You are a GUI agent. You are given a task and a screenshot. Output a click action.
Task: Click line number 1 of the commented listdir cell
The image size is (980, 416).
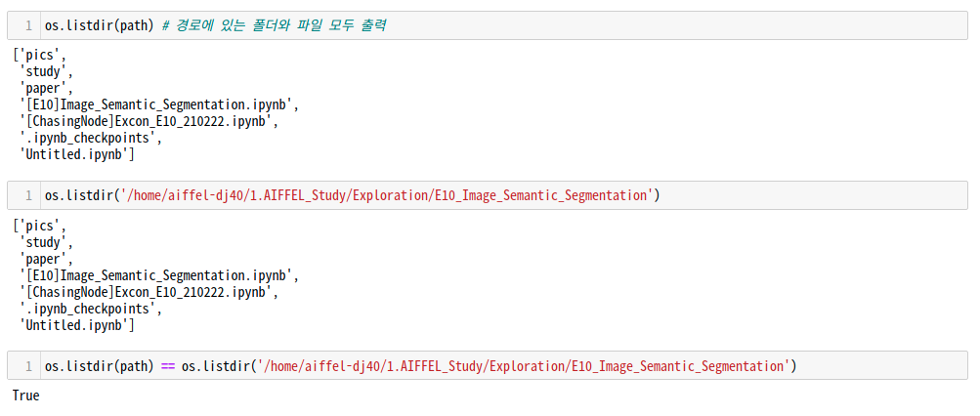[x=28, y=25]
